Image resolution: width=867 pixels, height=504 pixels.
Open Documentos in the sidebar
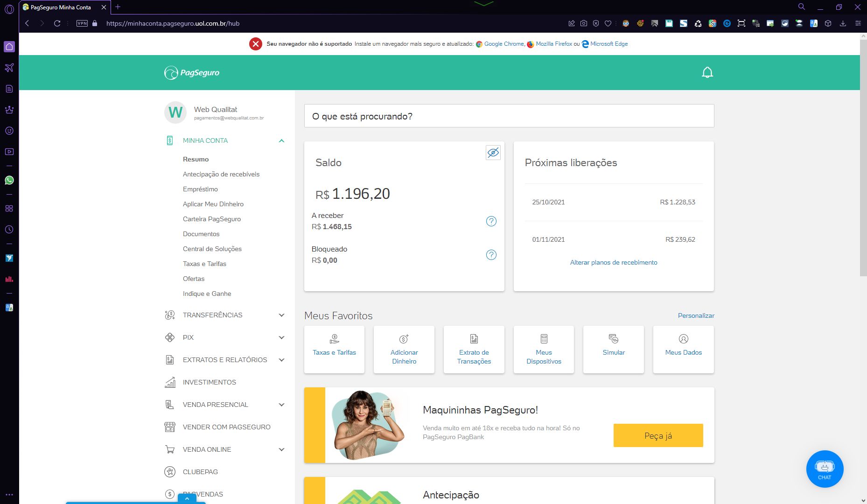click(x=201, y=234)
